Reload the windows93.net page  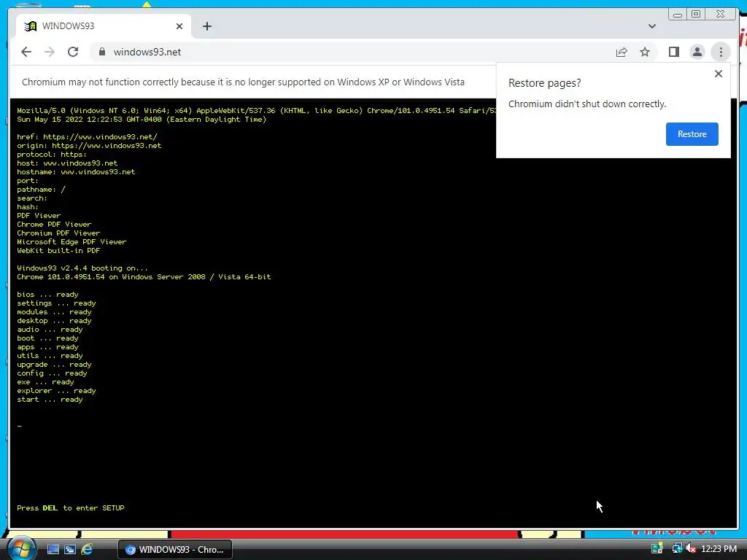73,52
